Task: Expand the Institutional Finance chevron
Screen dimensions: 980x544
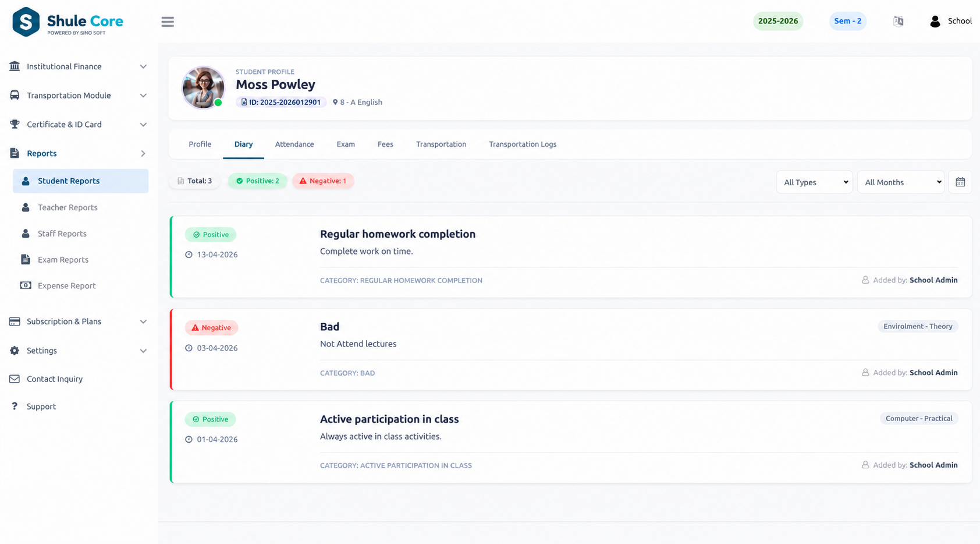Action: (143, 66)
